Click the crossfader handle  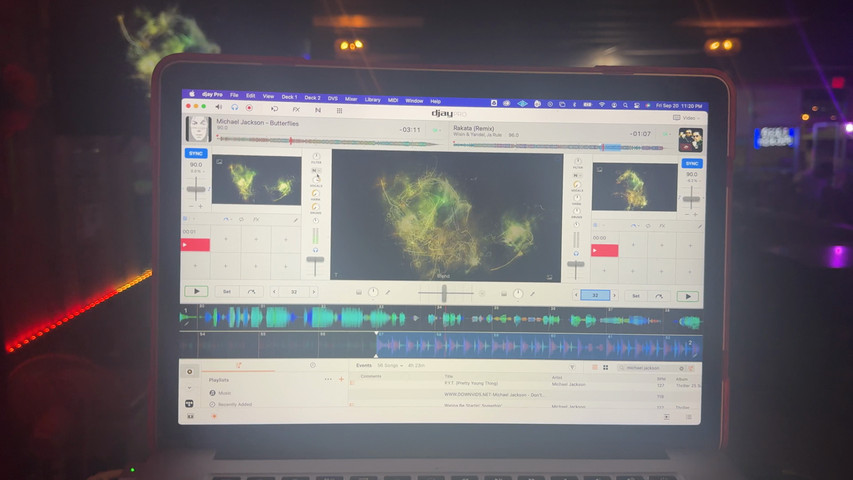(444, 293)
